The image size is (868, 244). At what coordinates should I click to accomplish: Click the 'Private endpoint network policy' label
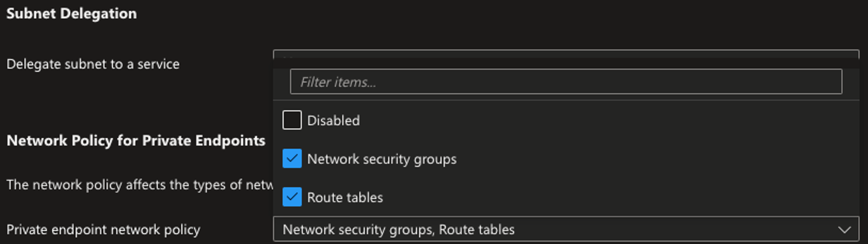[x=103, y=230]
